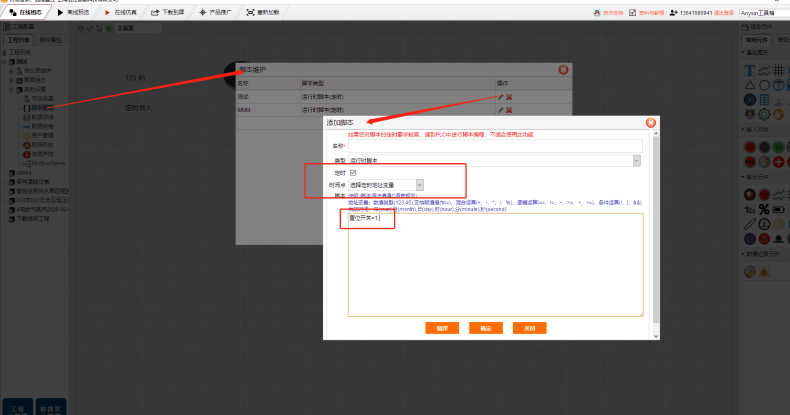Close the 添加脚本 dialog with the orange X
The image size is (790, 415).
(x=651, y=122)
